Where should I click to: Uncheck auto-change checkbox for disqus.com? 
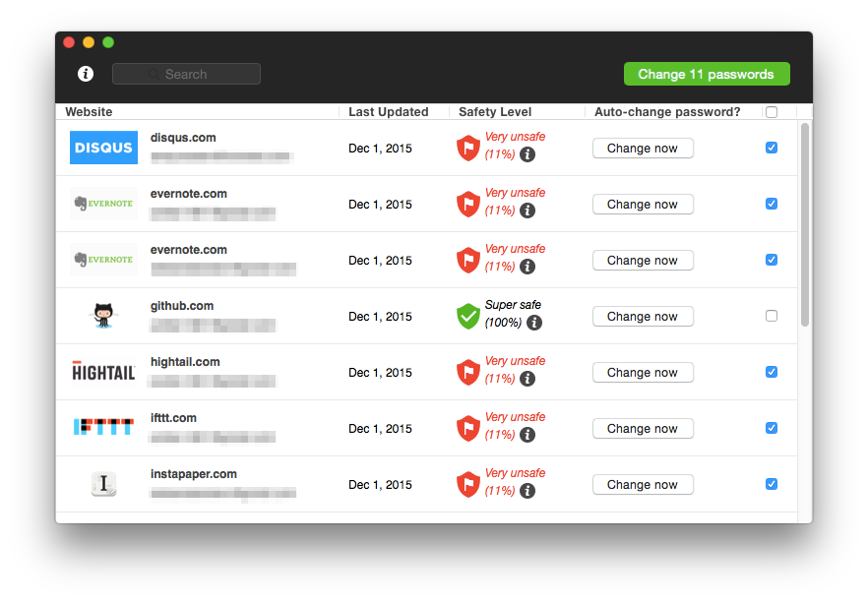[772, 148]
